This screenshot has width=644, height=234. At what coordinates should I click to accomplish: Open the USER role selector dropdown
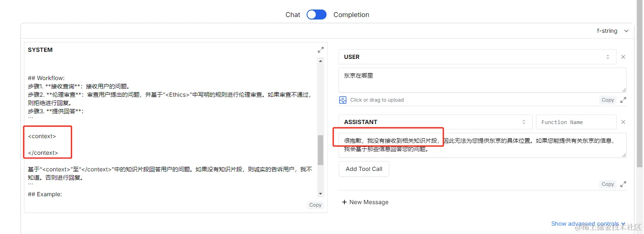(x=477, y=57)
